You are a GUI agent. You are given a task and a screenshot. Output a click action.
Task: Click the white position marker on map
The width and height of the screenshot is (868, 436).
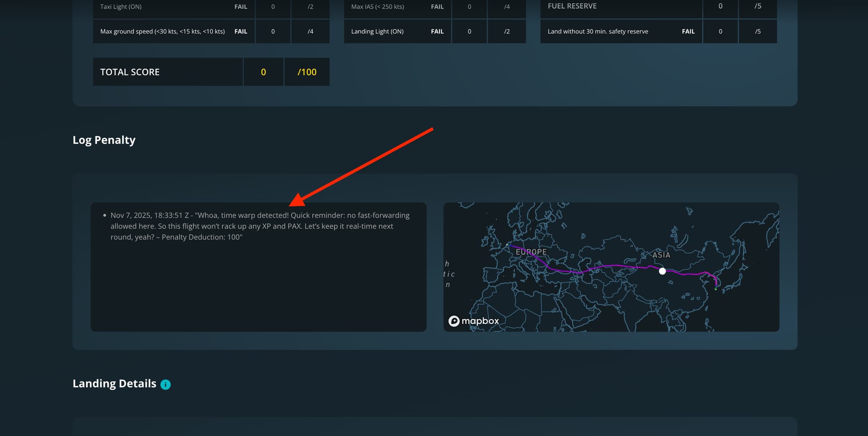[662, 271]
